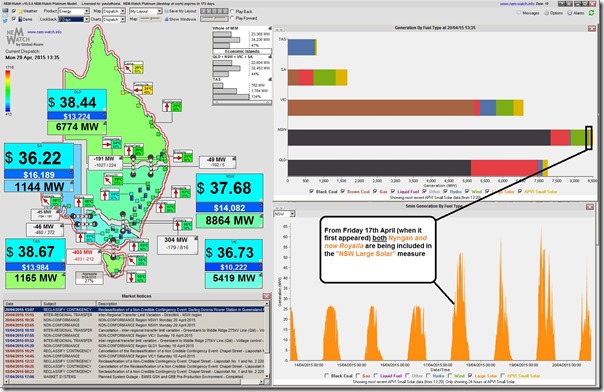
Task: Click the SA demand value 1144 MW
Action: point(39,186)
